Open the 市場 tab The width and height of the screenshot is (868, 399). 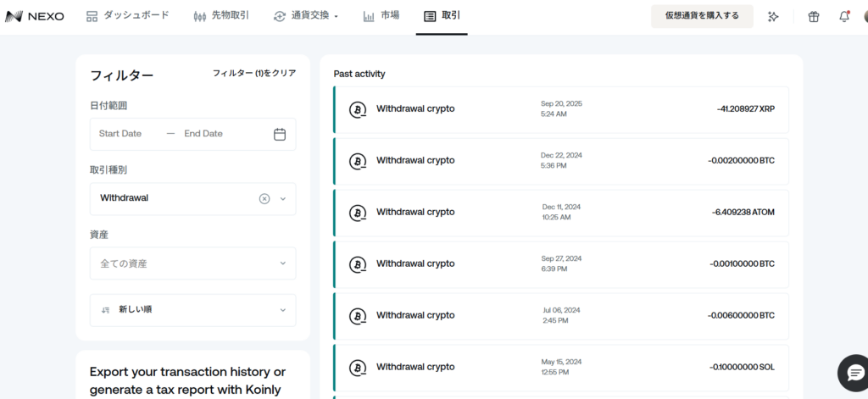click(381, 16)
